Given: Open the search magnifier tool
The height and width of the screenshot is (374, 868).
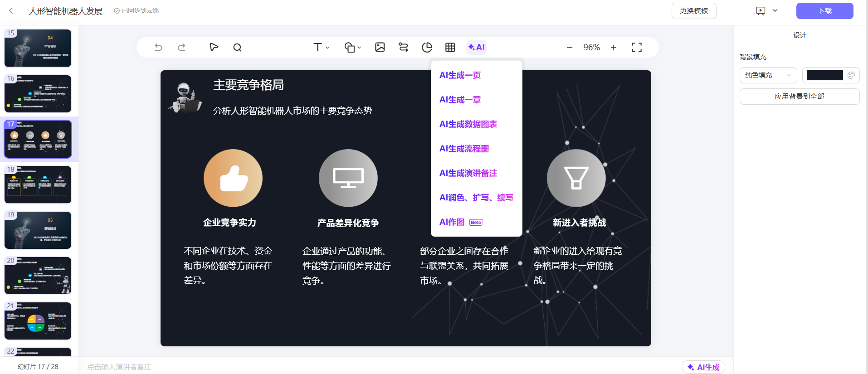Looking at the screenshot, I should pyautogui.click(x=237, y=47).
